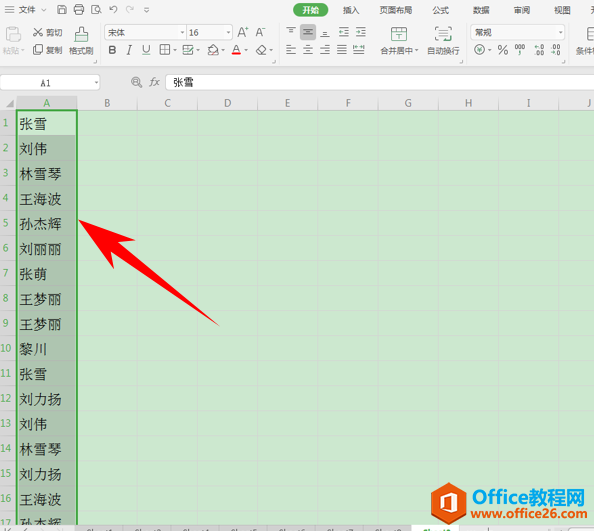This screenshot has height=531, width=594.
Task: Expand Merge and Center dropdown arrow
Action: click(x=417, y=50)
